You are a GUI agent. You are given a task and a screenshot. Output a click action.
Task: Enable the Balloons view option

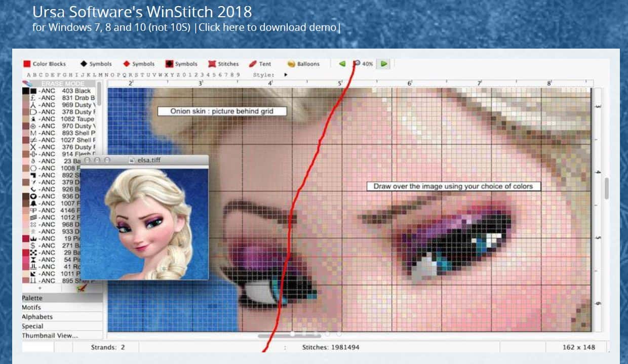pos(303,64)
